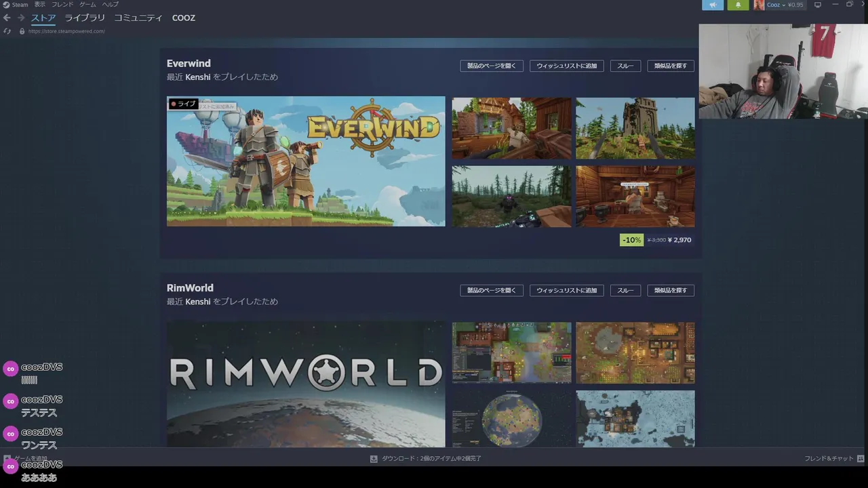The height and width of the screenshot is (488, 868).
Task: View RimWorld snowy base screenshot
Action: coord(635,419)
